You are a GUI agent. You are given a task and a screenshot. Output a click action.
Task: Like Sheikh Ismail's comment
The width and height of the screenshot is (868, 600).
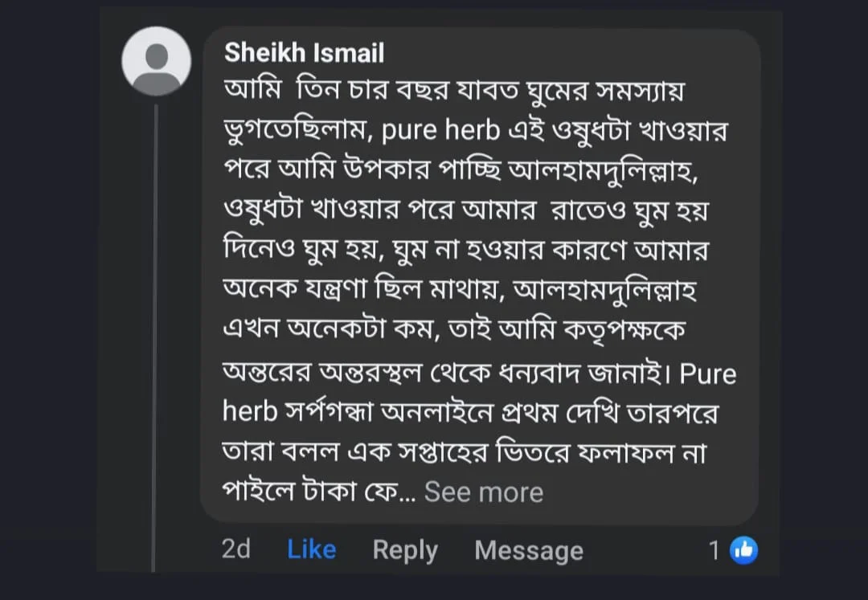[311, 550]
